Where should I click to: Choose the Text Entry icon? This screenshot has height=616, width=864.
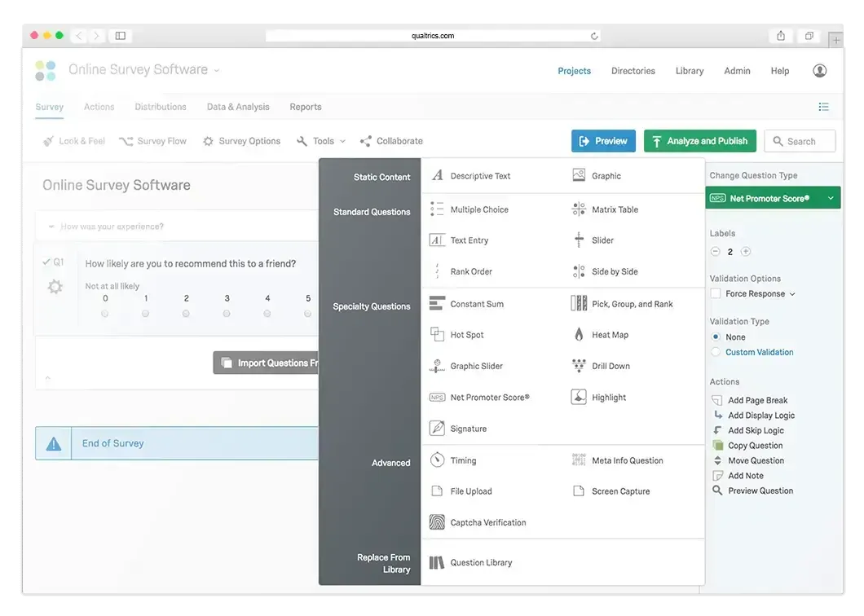click(x=437, y=240)
